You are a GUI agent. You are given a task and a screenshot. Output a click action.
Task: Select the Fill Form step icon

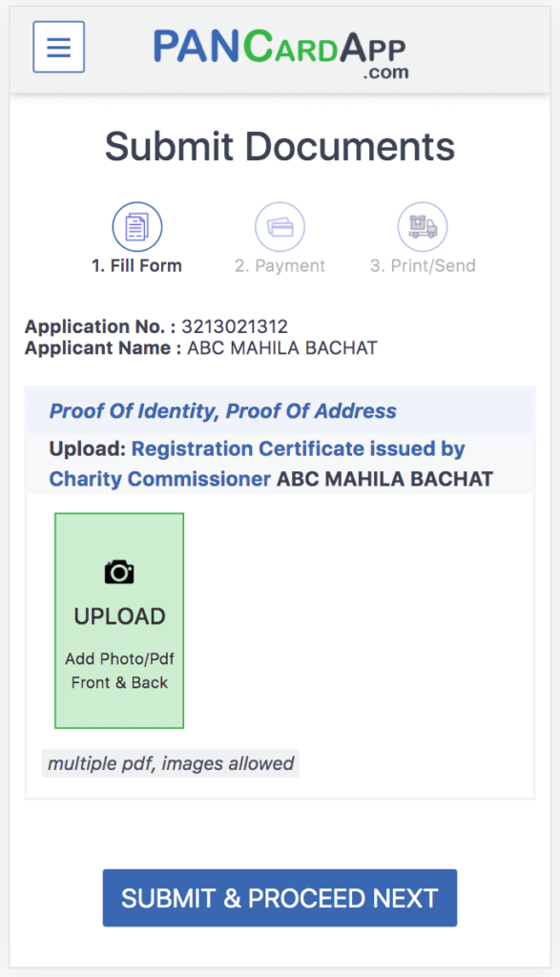point(137,227)
